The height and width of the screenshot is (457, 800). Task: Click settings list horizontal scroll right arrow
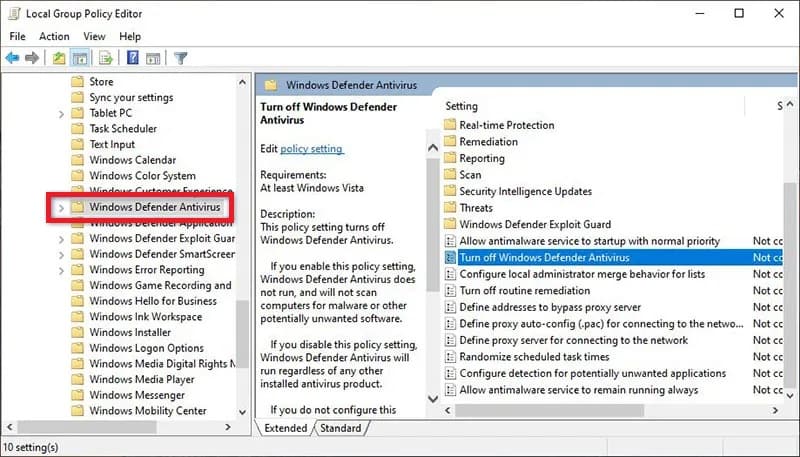pos(776,410)
